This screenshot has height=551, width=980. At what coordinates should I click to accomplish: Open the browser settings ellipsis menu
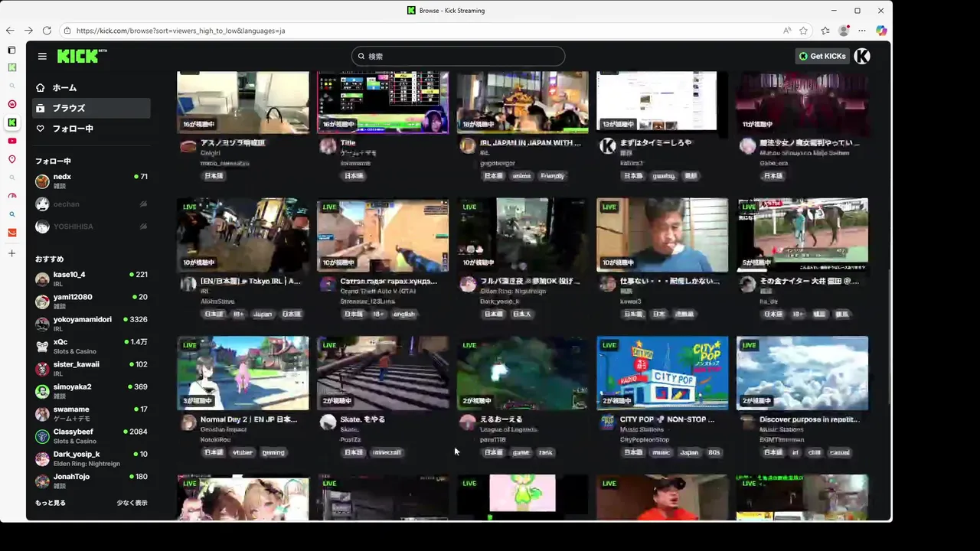[x=862, y=31]
